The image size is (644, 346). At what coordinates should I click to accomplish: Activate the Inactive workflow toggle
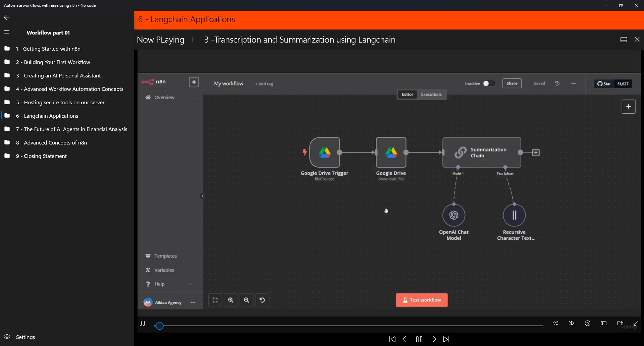pos(489,83)
